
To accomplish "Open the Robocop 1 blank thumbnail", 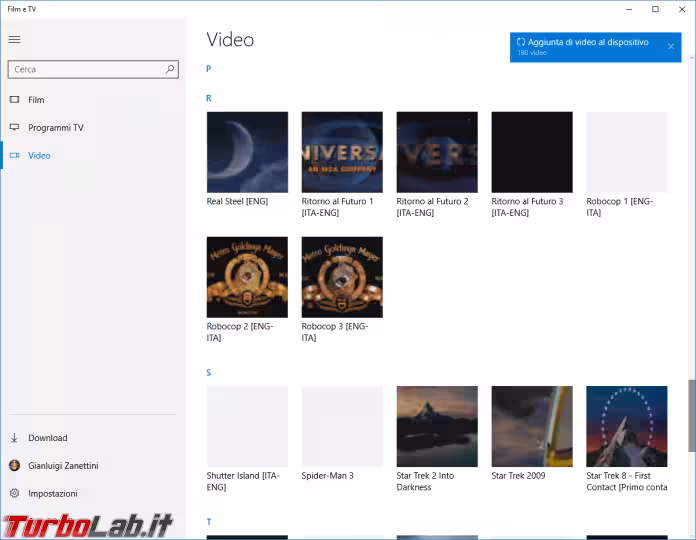I will pos(627,152).
